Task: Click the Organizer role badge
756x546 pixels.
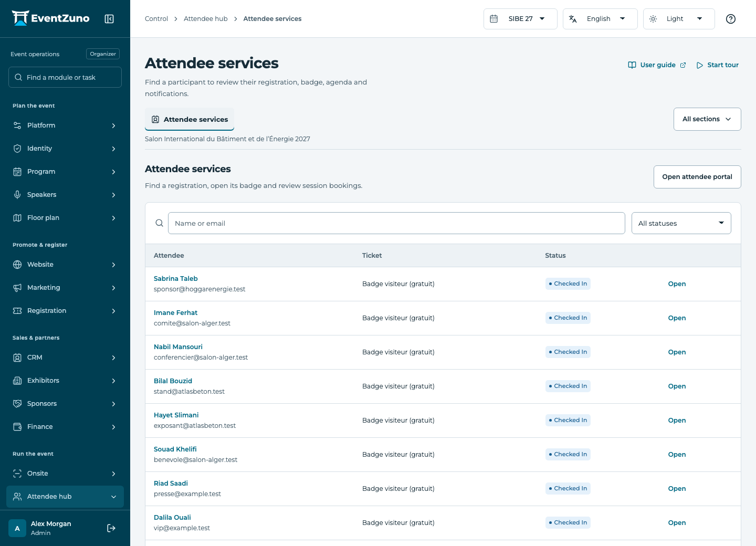Action: point(103,54)
